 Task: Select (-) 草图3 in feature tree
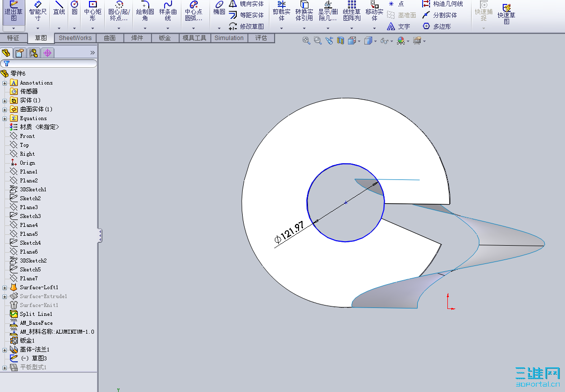[x=29, y=358]
